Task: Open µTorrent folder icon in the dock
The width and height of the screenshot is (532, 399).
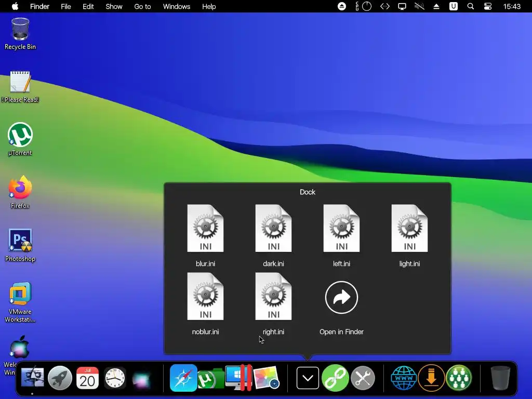Action: [x=210, y=379]
